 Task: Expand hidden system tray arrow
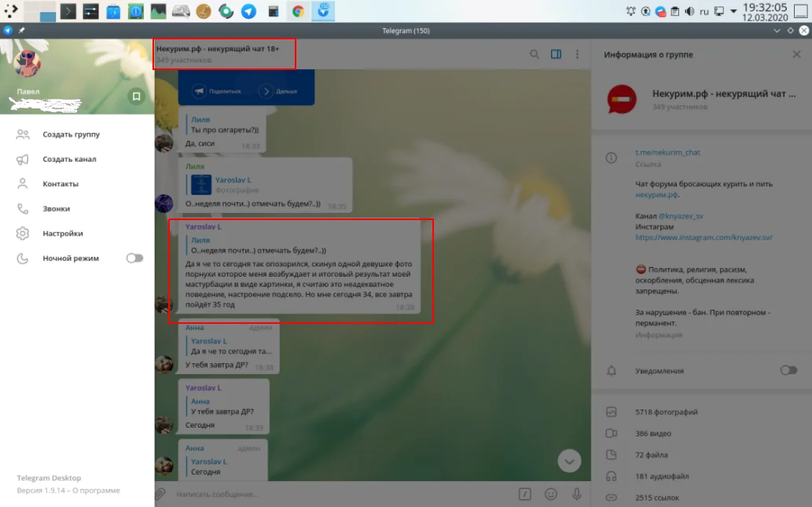point(733,11)
